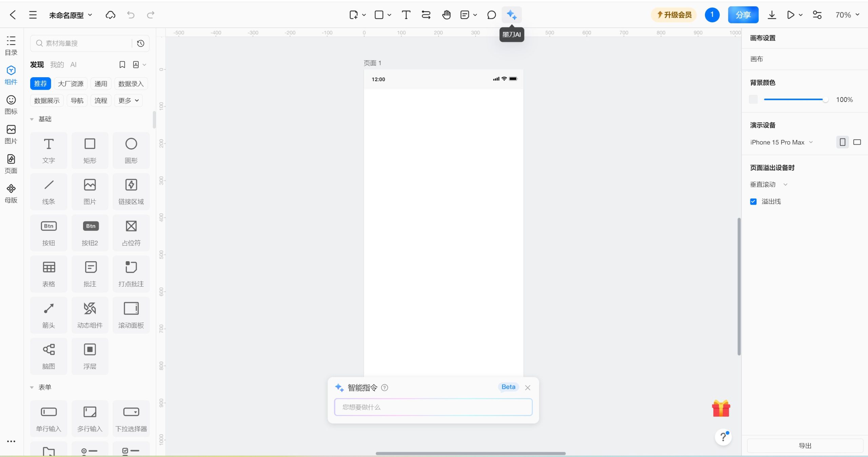Select portrait device orientation
Image resolution: width=868 pixels, height=457 pixels.
click(x=842, y=142)
